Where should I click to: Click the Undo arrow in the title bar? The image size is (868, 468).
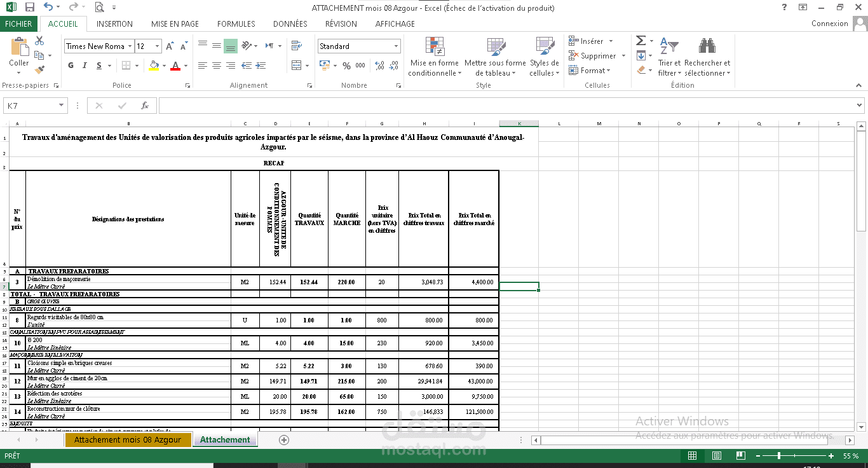click(48, 8)
